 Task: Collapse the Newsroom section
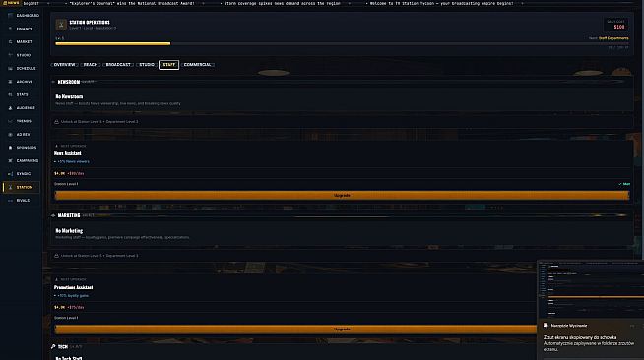(53, 82)
